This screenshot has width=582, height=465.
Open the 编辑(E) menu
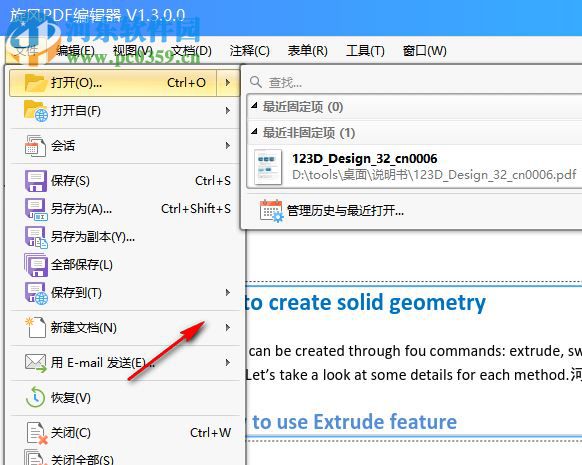tap(75, 50)
